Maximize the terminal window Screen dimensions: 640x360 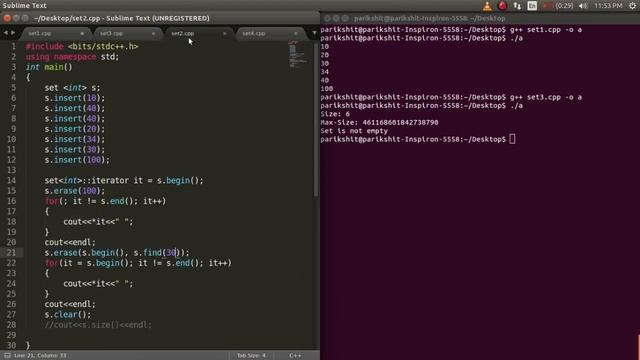(345, 18)
